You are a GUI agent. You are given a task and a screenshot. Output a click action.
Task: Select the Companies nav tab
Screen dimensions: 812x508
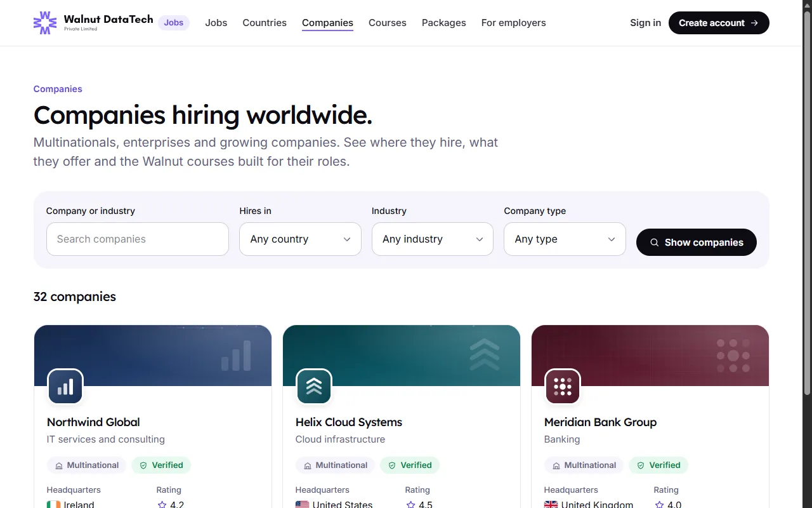coord(327,23)
